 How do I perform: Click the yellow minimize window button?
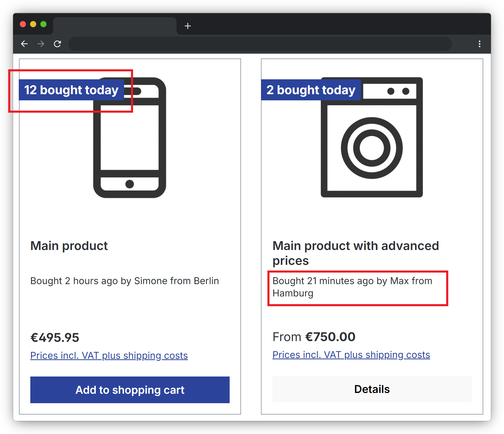pyautogui.click(x=33, y=24)
